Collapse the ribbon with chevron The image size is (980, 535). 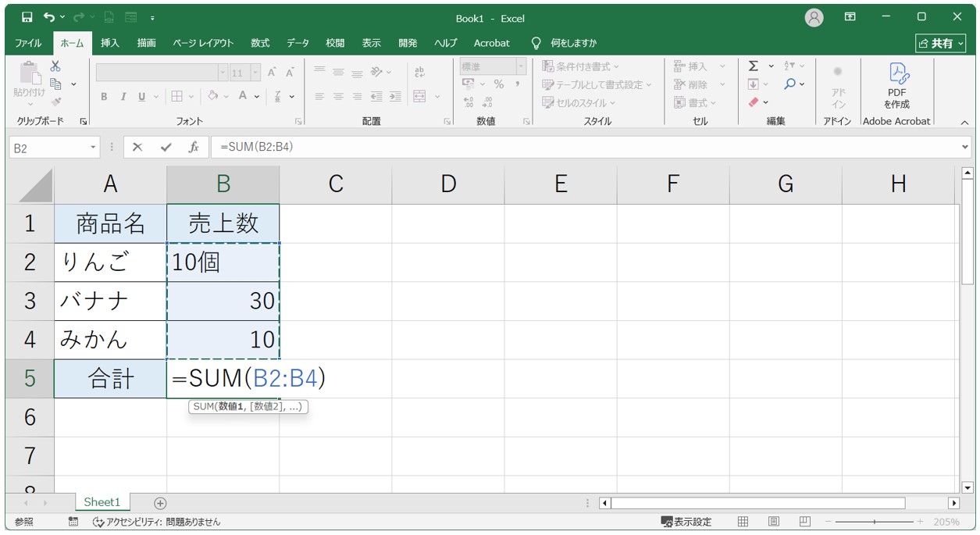coord(964,122)
